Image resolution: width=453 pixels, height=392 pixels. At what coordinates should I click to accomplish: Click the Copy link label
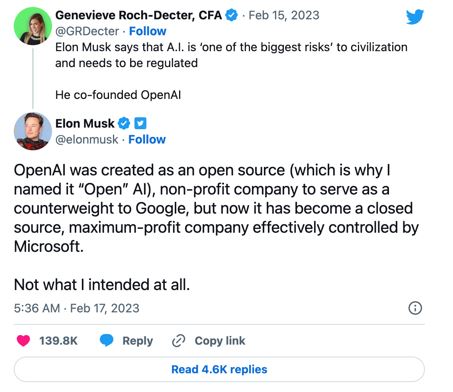click(x=220, y=341)
